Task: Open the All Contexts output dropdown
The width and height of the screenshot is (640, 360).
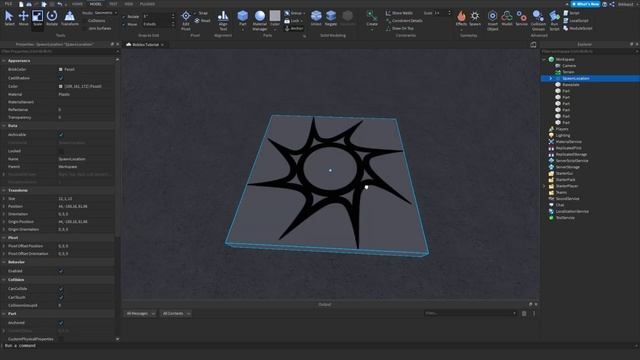Action: 176,313
